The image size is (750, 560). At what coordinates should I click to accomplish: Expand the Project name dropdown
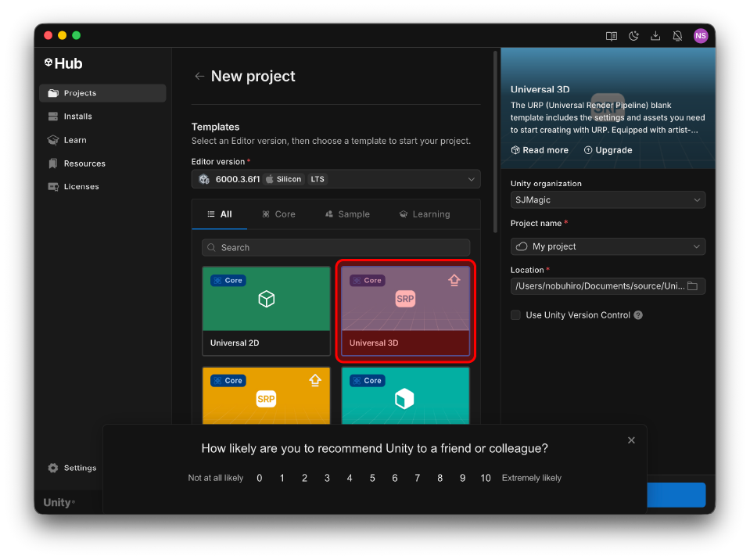608,246
